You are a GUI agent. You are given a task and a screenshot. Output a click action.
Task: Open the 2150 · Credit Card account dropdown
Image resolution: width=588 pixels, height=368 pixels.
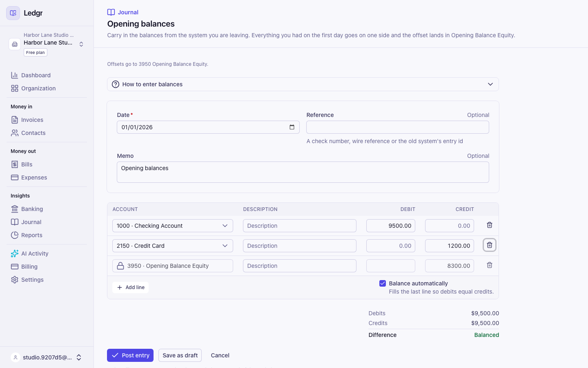coord(173,246)
